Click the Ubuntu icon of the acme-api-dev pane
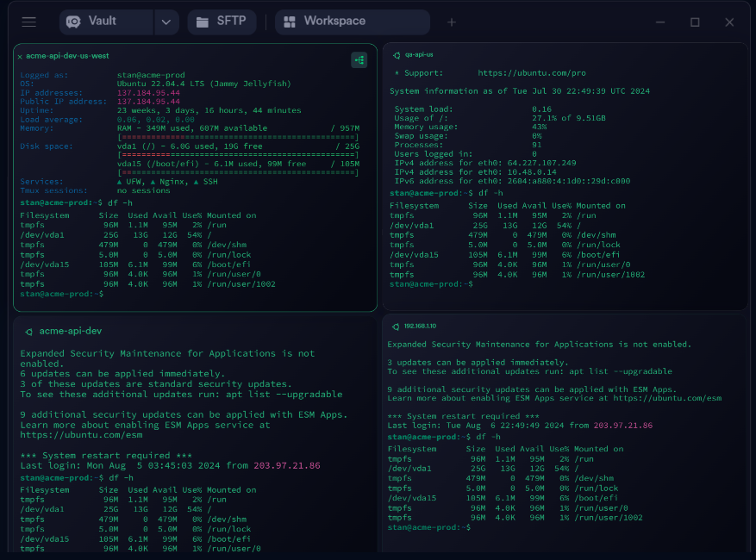Screen dimensions: 756x560 pyautogui.click(x=29, y=332)
